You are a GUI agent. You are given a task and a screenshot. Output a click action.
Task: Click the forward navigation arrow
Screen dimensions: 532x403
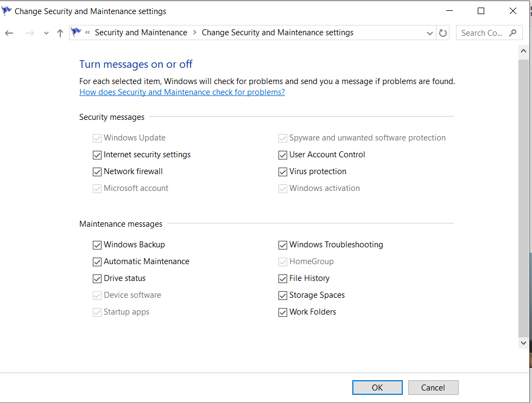click(30, 33)
